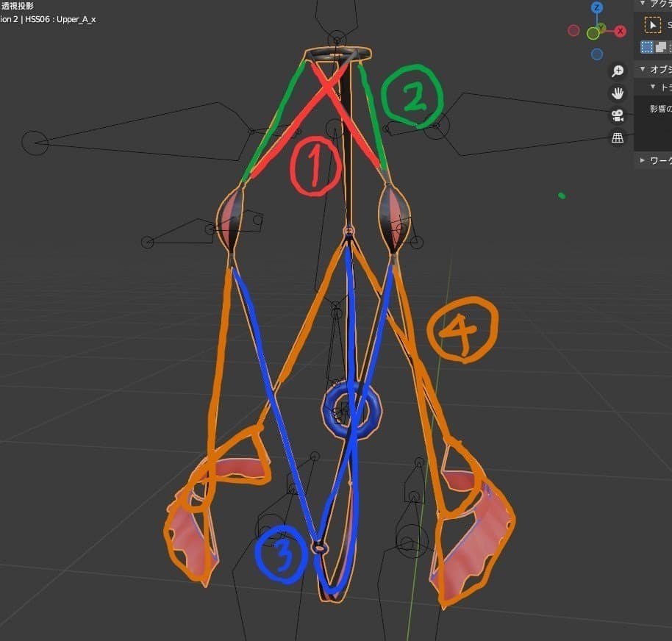672x641 pixels.
Task: Click the red X axis gizmo handle
Action: click(x=621, y=31)
